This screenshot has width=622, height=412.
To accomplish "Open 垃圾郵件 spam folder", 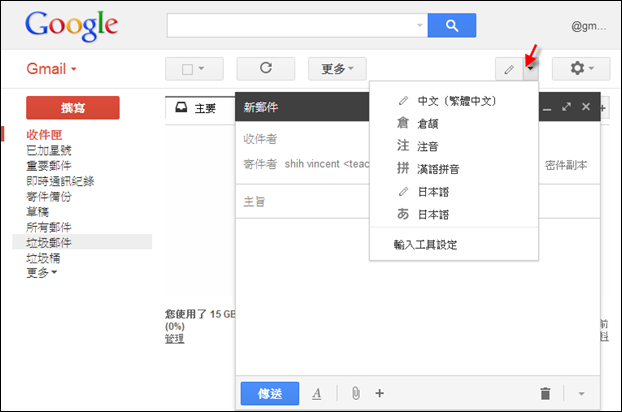I will pos(49,242).
